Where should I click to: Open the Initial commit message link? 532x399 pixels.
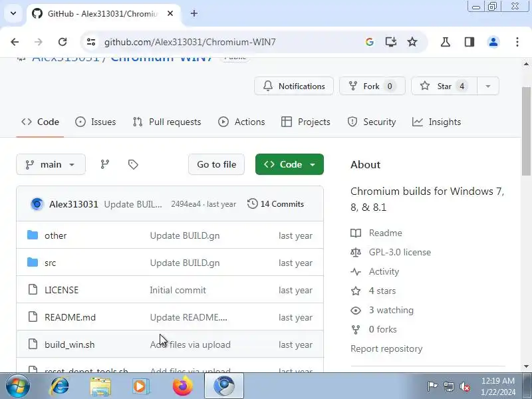(x=178, y=290)
